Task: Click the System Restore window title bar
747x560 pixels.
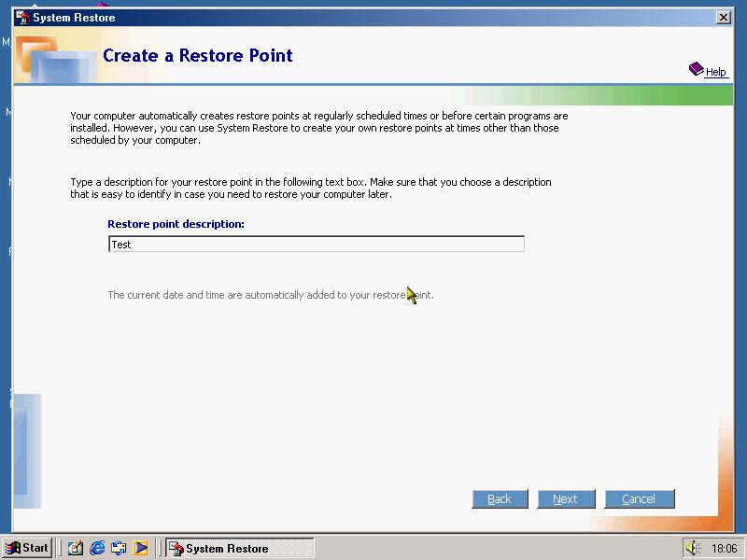Action: tap(373, 17)
